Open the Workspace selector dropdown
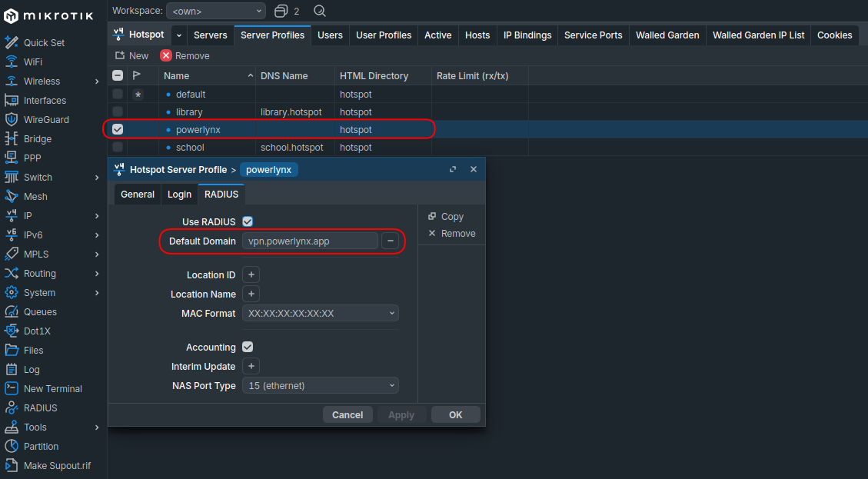The width and height of the screenshot is (868, 479). [215, 11]
